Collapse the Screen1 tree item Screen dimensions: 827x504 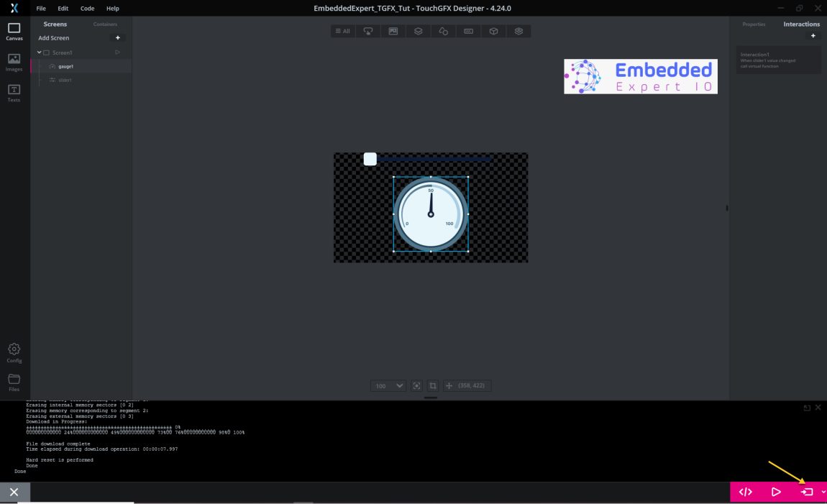[x=40, y=52]
